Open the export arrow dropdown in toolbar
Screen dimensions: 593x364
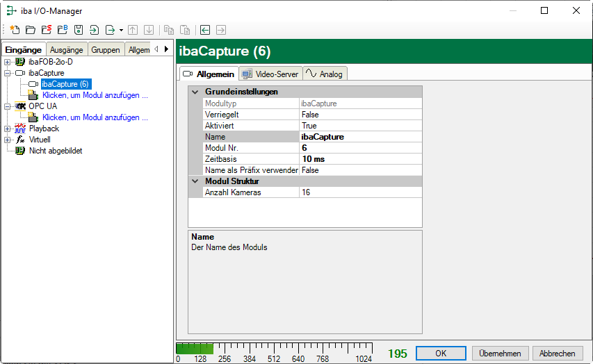click(x=121, y=30)
